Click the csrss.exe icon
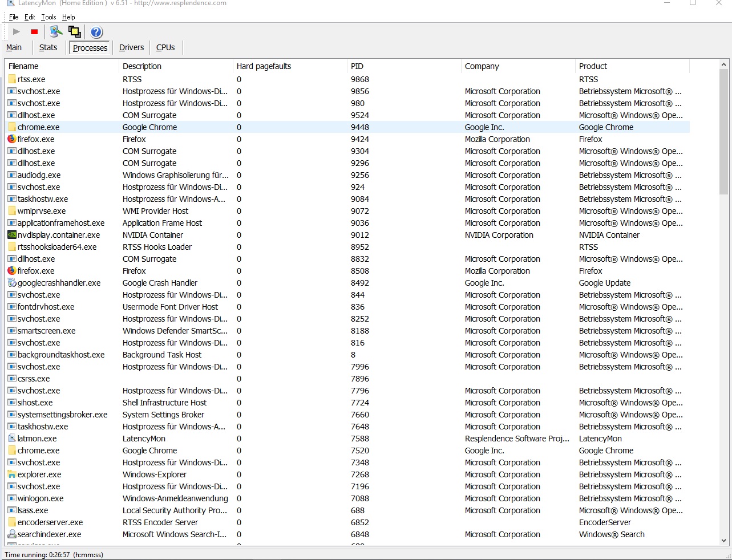732x560 pixels. [12, 379]
